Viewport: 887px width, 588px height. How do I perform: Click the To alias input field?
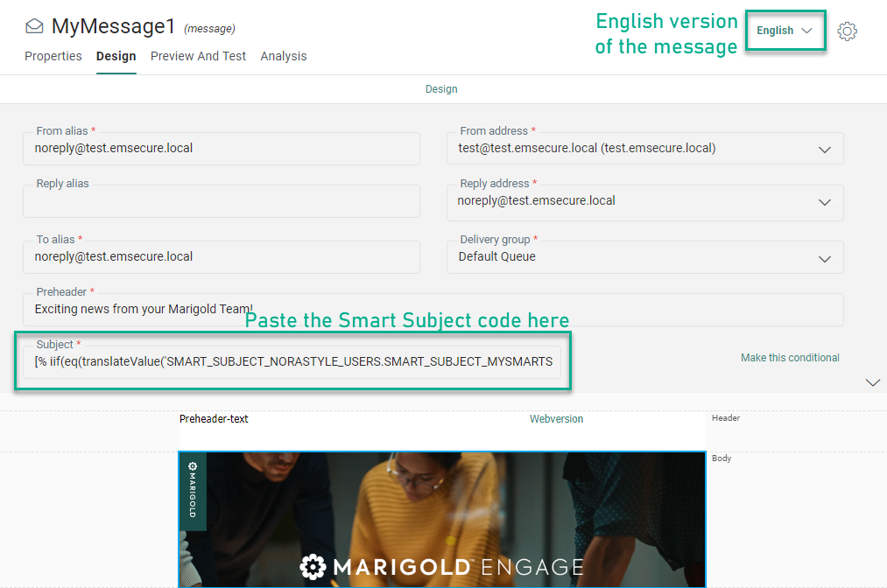click(x=222, y=257)
